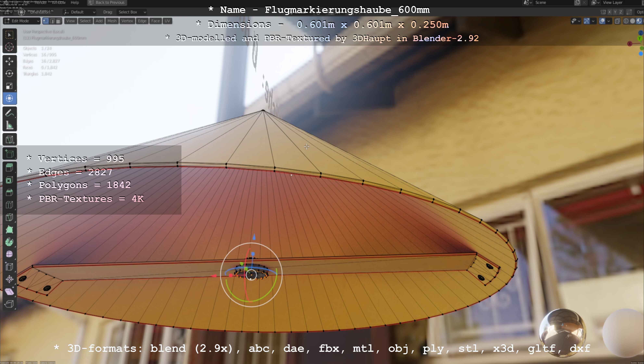Activate the Measure ruler tool
This screenshot has height=364, width=644.
pos(9,125)
